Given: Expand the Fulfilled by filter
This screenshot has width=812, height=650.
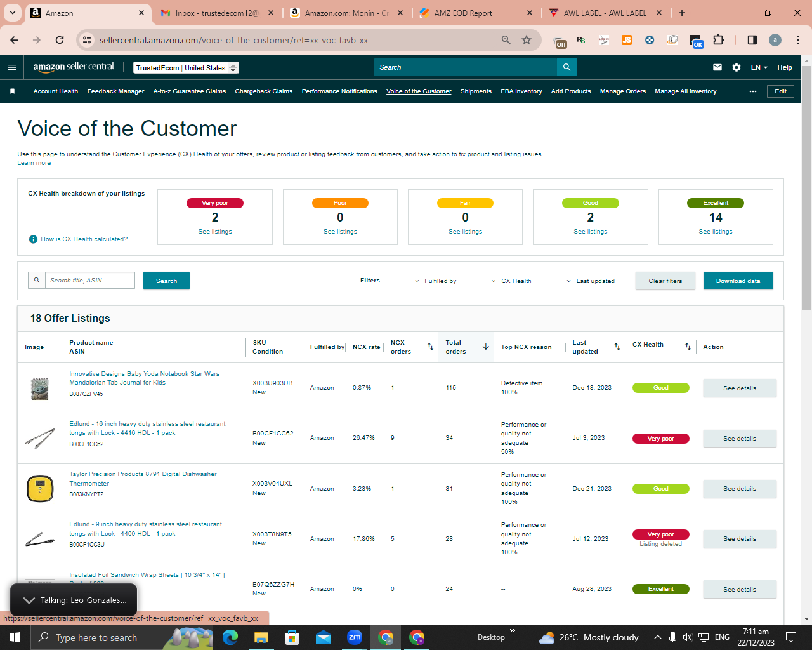Looking at the screenshot, I should (x=436, y=281).
